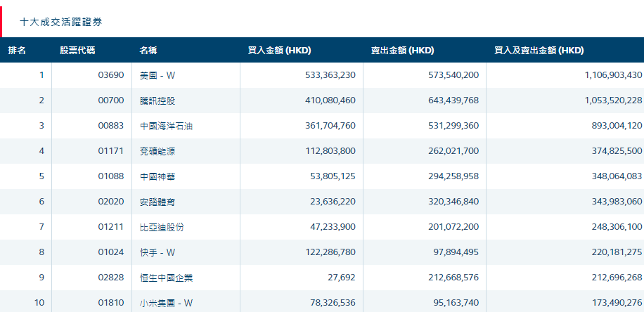Viewport: 644px width, 312px height.
Task: Click total amount 348,064,083
Action: pos(617,176)
